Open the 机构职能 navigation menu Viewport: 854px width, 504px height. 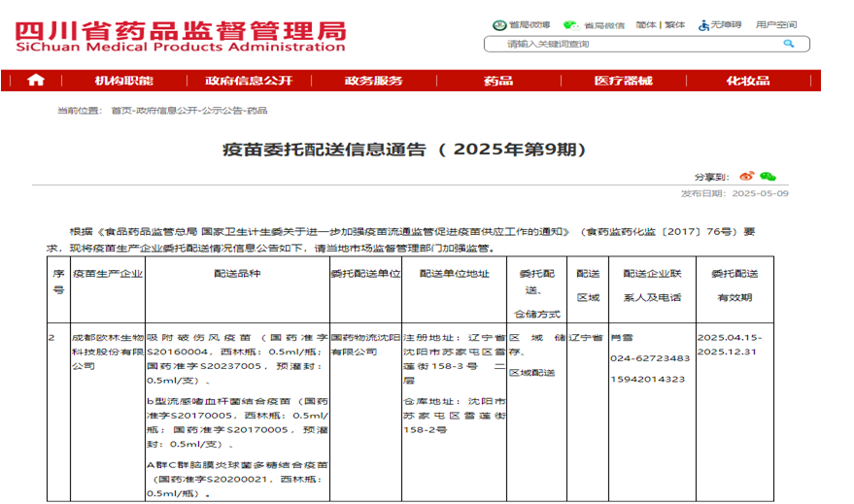click(123, 81)
